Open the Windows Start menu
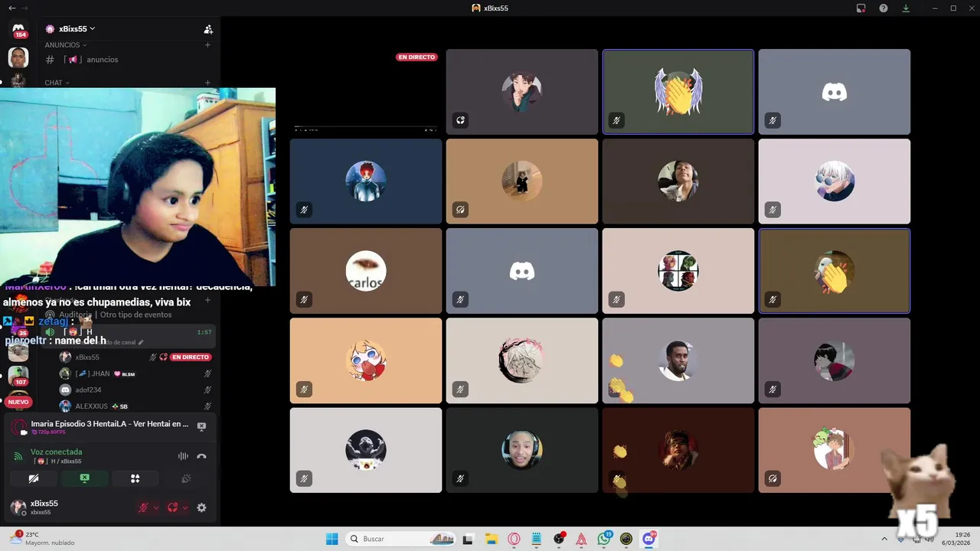 pos(332,539)
